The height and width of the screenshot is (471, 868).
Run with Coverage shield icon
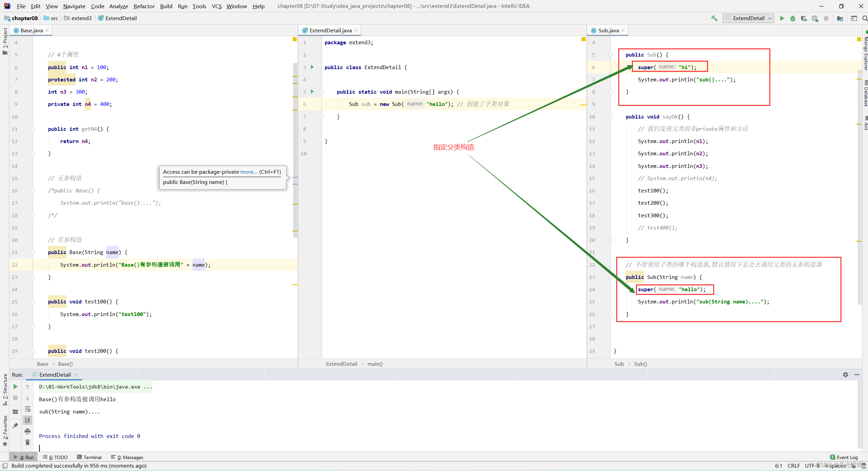click(804, 18)
